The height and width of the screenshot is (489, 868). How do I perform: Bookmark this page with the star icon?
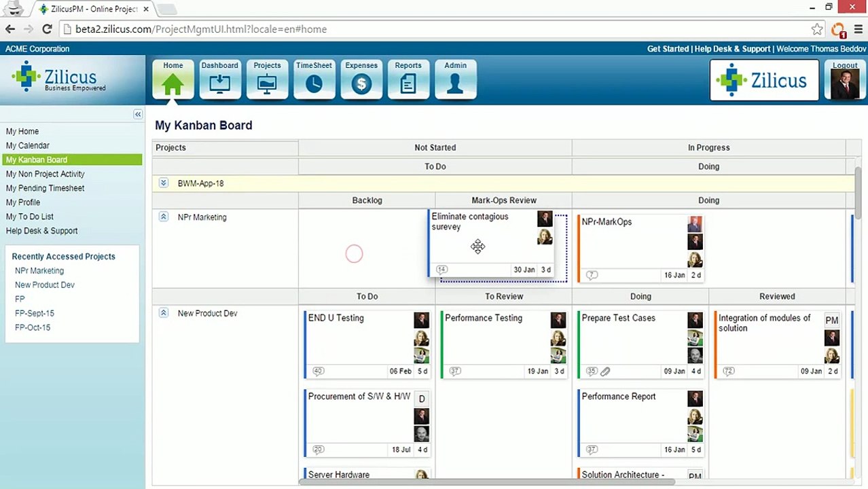817,29
